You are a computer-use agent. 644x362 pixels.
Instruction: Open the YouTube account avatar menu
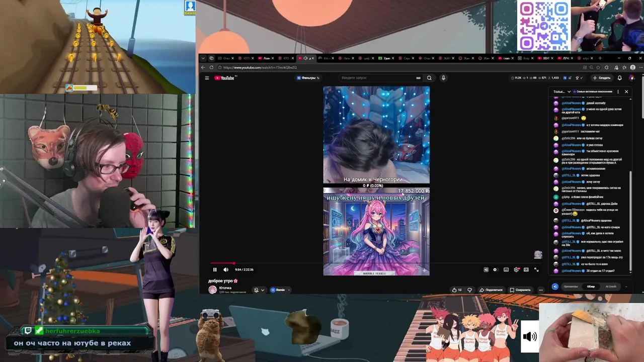632,78
